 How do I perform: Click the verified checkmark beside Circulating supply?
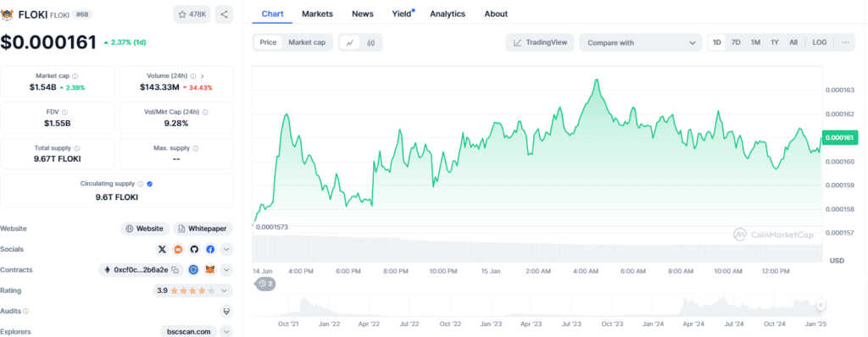click(x=149, y=184)
